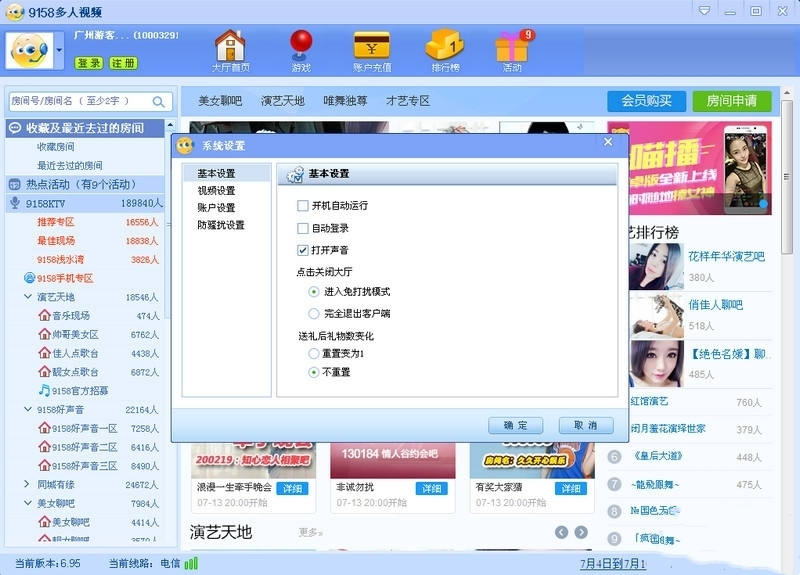Screen dimensions: 800x575
Task: Switch to 美女聊吧 tab
Action: tap(220, 101)
